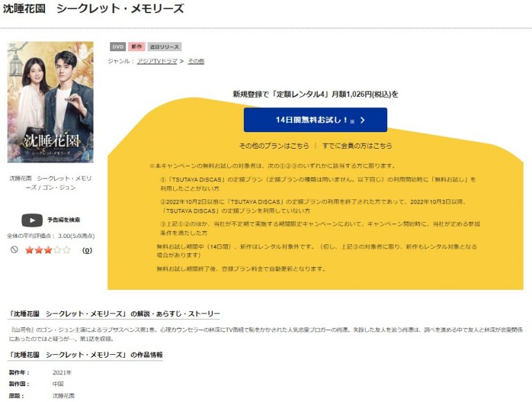Rate the title one star
Viewport: 532px width, 402px height.
[x=30, y=250]
